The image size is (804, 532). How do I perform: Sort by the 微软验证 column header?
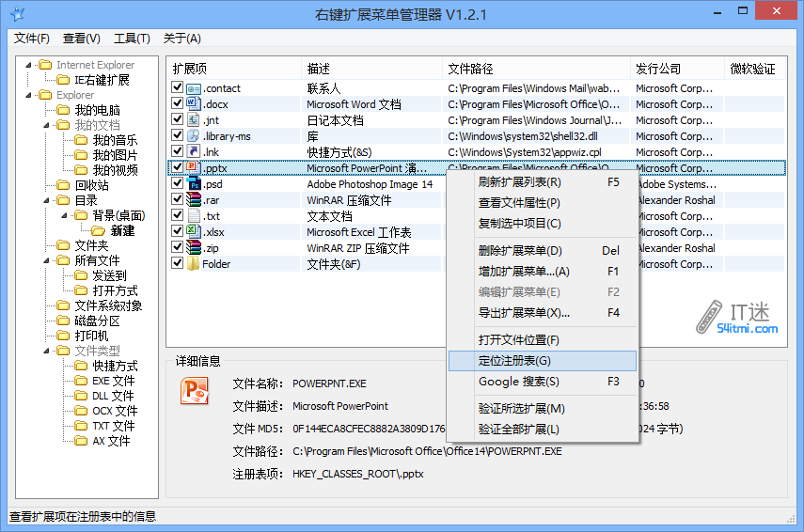pyautogui.click(x=754, y=69)
